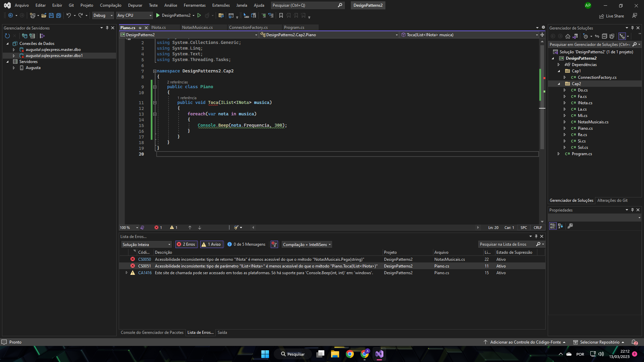Switch to the Program.cs editor tab
Image resolution: width=644 pixels, height=362 pixels.
[x=294, y=27]
